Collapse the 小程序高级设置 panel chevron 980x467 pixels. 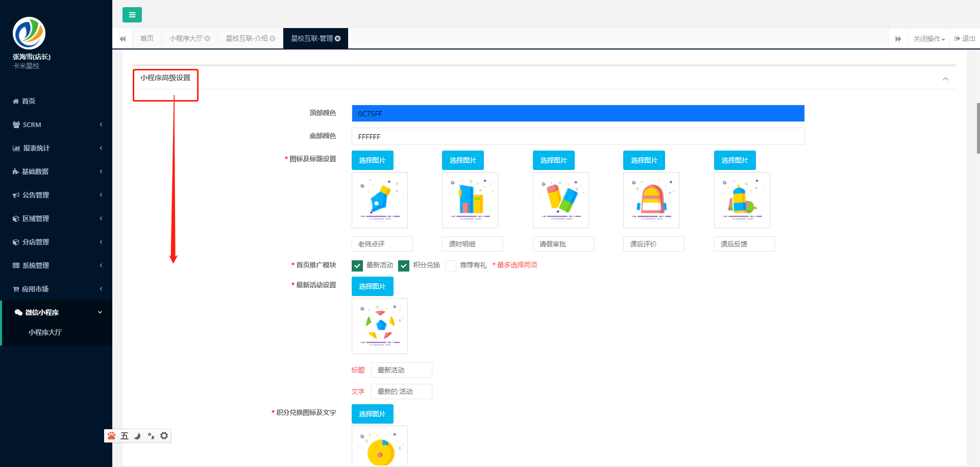coord(945,79)
